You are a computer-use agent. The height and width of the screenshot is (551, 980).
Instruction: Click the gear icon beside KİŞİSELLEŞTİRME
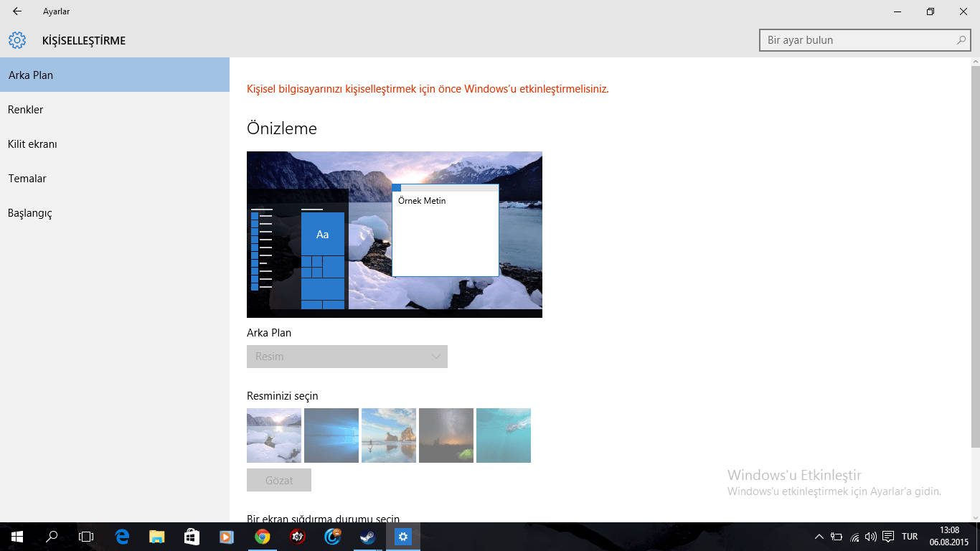tap(17, 40)
